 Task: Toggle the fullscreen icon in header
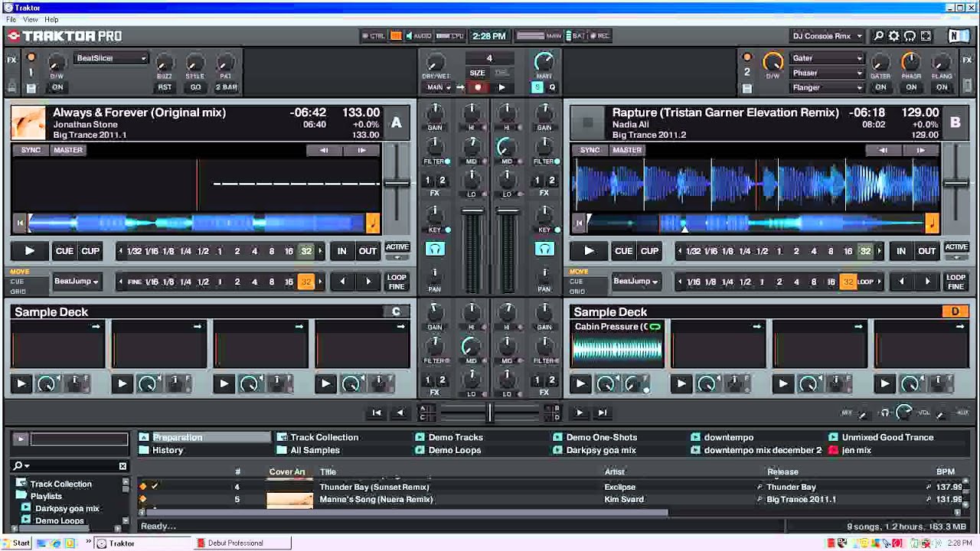click(x=926, y=36)
